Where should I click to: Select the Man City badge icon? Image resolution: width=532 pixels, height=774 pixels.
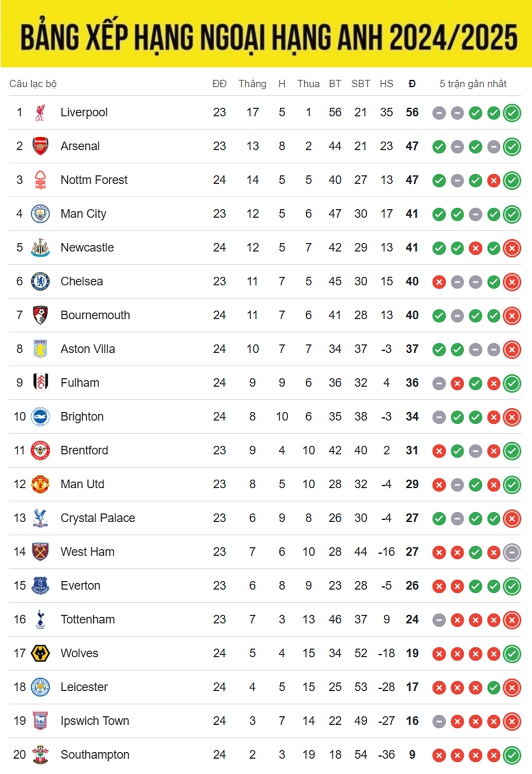tap(40, 214)
